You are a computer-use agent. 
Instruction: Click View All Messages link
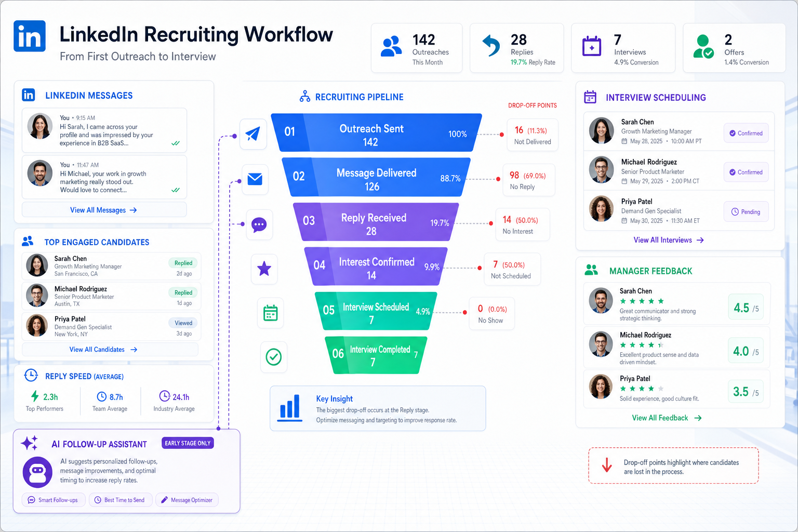pos(104,210)
